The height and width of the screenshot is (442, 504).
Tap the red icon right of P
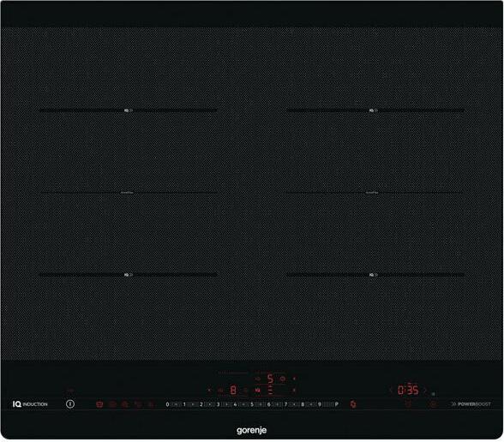pos(353,404)
